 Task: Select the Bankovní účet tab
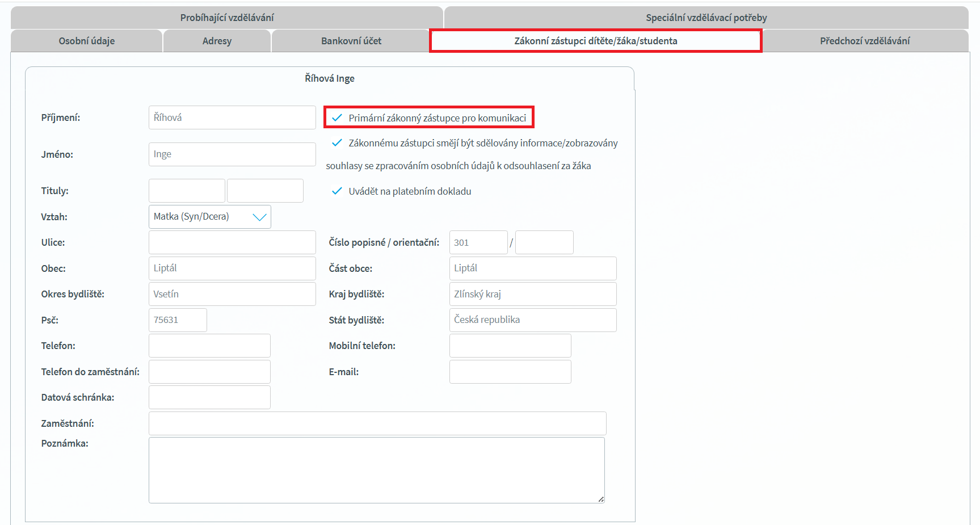[351, 41]
